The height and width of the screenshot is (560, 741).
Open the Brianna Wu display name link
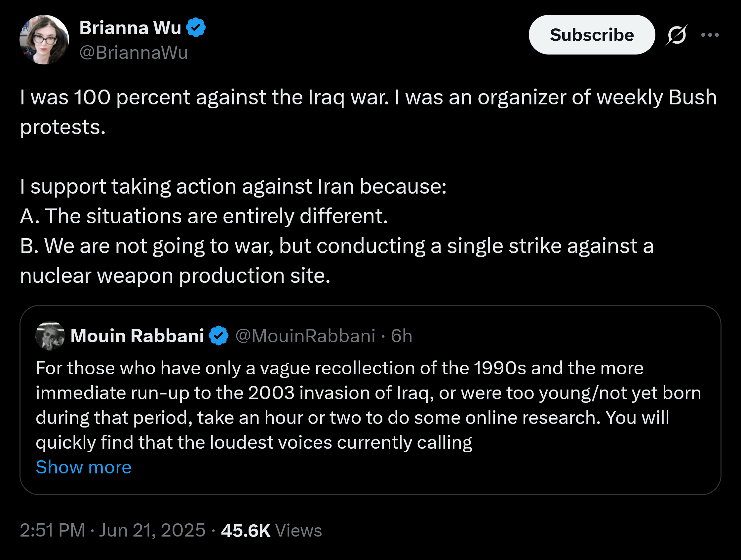point(130,27)
